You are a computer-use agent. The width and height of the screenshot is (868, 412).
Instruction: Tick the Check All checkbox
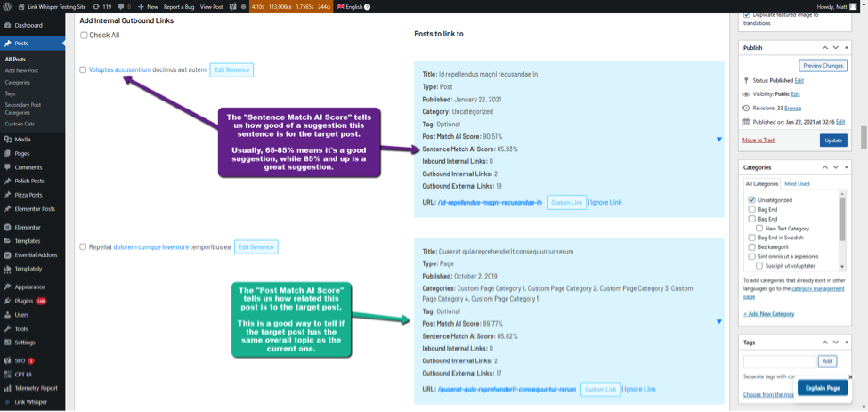[84, 36]
